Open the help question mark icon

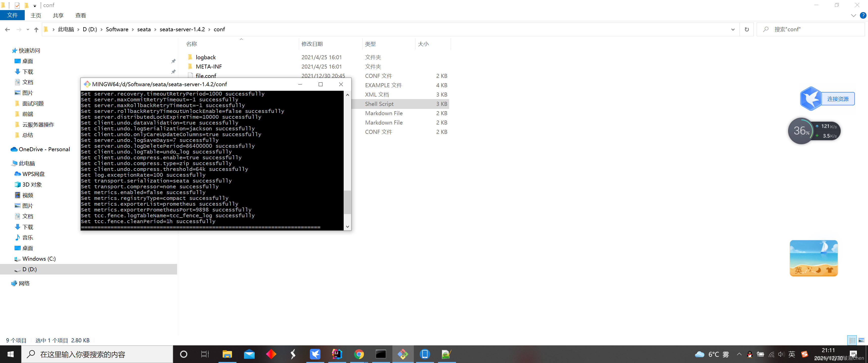click(863, 15)
